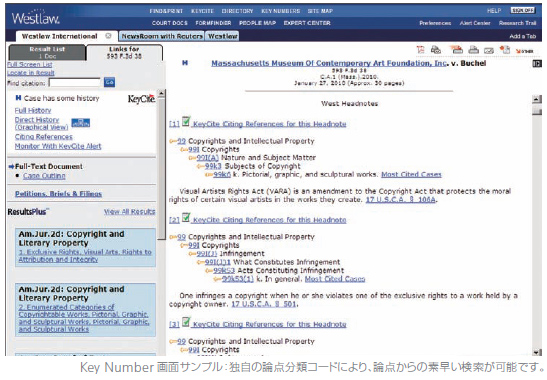The width and height of the screenshot is (547, 380).
Task: Click the binoculars locate-in-document icon
Action: (436, 50)
